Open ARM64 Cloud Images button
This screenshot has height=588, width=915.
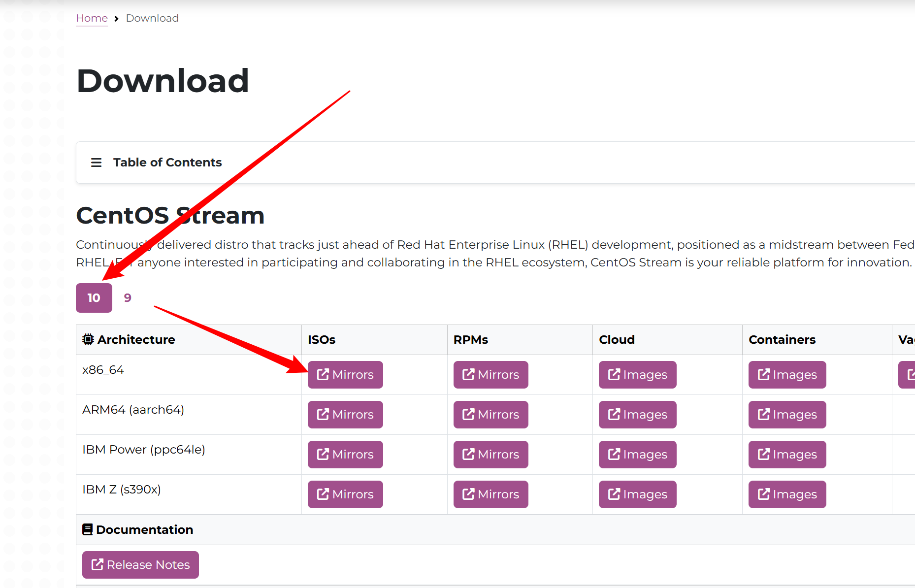point(637,415)
